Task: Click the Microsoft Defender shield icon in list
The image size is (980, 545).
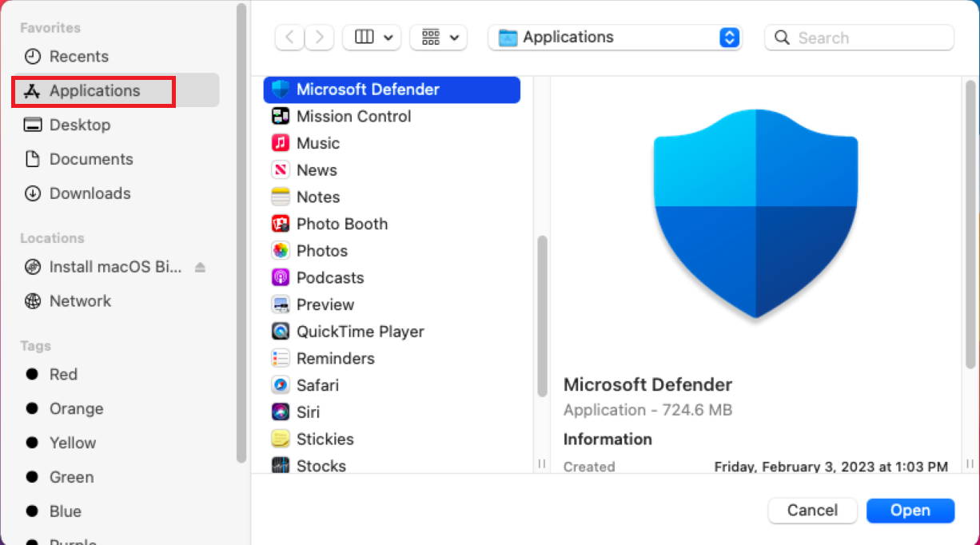Action: [280, 90]
